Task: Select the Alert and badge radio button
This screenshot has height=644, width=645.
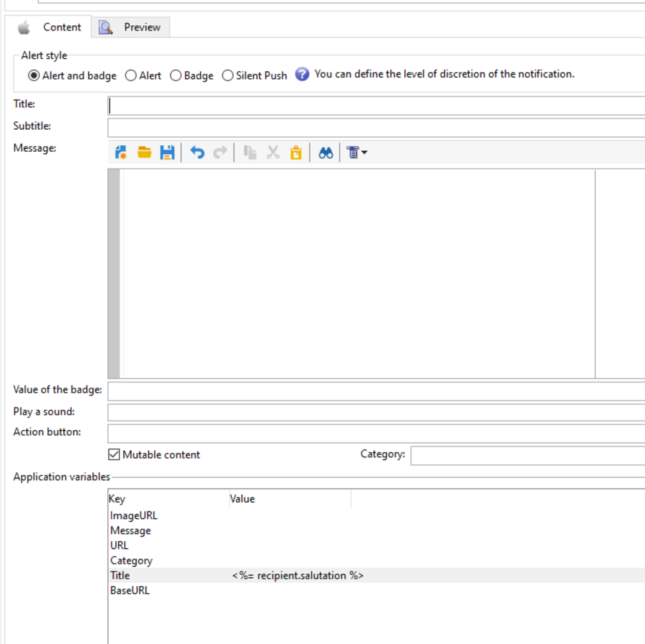Action: pyautogui.click(x=34, y=76)
